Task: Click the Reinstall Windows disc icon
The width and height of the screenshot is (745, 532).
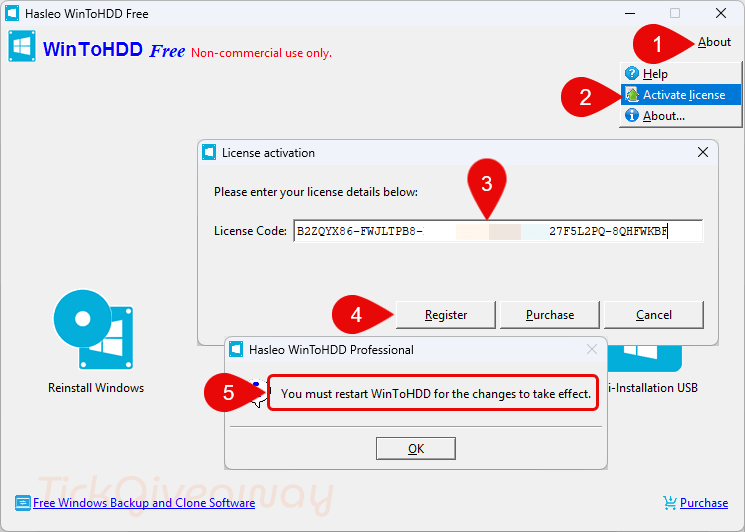Action: click(94, 330)
